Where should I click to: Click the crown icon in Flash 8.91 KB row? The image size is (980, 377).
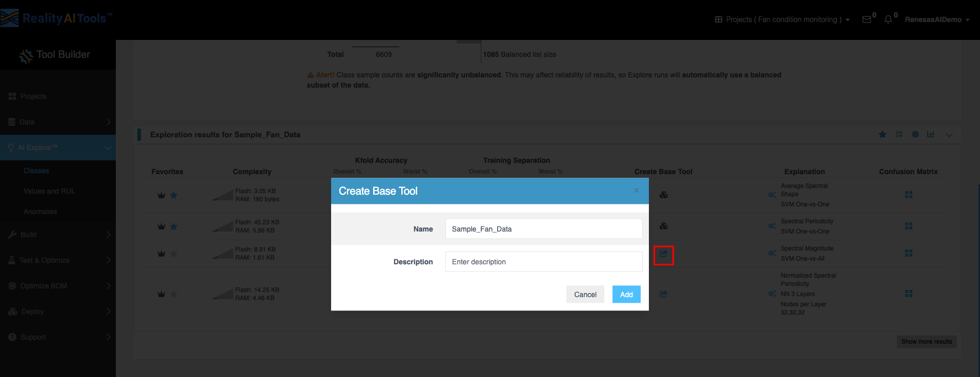(x=161, y=254)
